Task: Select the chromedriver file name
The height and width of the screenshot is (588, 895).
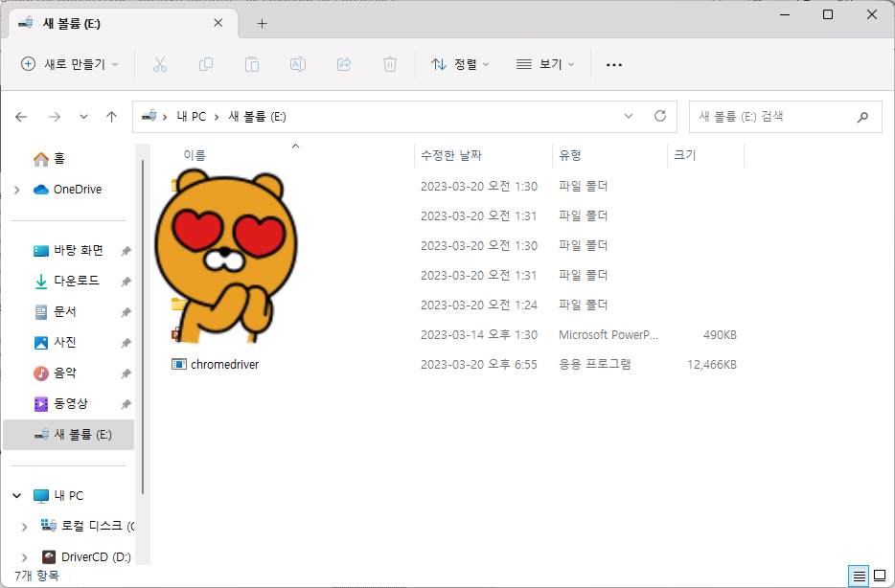Action: pos(225,365)
